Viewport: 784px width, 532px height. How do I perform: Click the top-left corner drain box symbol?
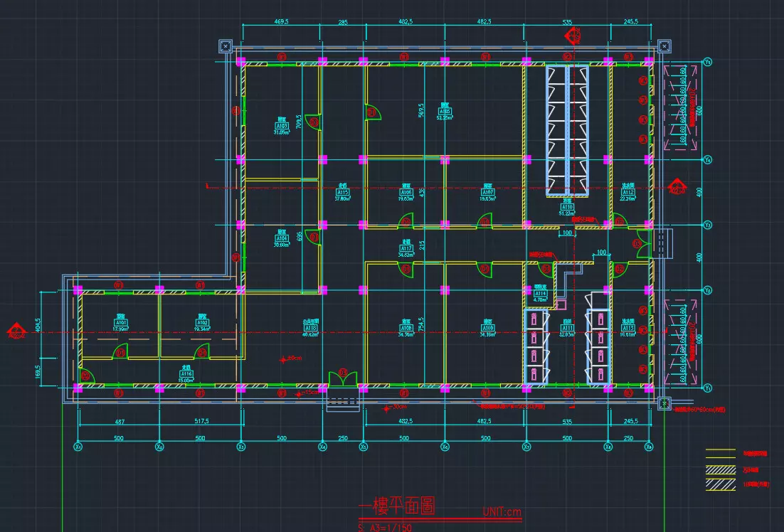(226, 46)
